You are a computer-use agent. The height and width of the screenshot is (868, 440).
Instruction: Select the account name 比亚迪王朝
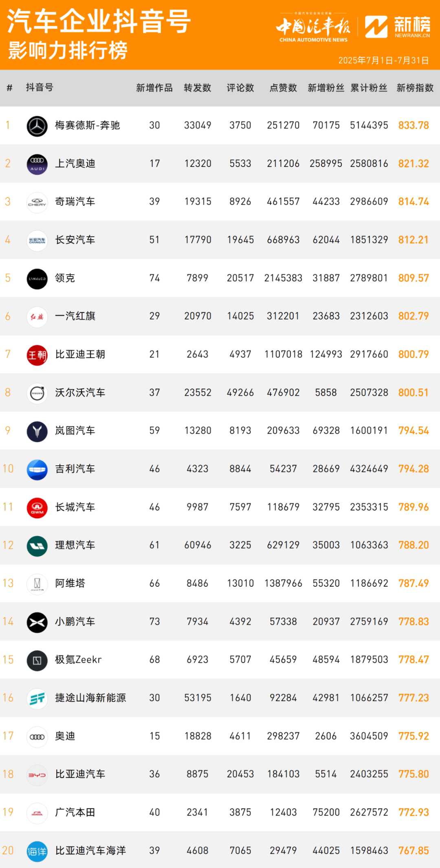coord(80,354)
